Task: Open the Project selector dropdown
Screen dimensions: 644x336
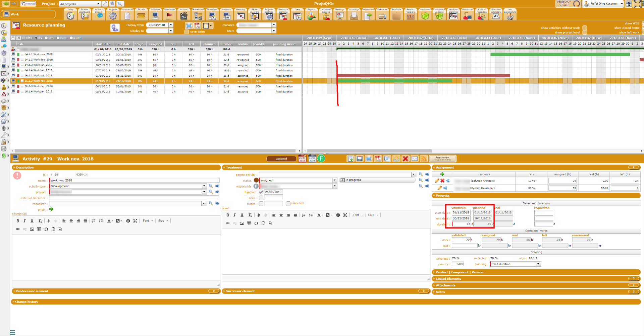Action: [98, 4]
